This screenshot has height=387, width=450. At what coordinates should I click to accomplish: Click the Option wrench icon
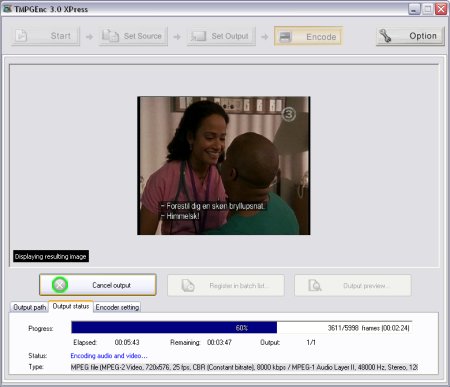pyautogui.click(x=385, y=36)
